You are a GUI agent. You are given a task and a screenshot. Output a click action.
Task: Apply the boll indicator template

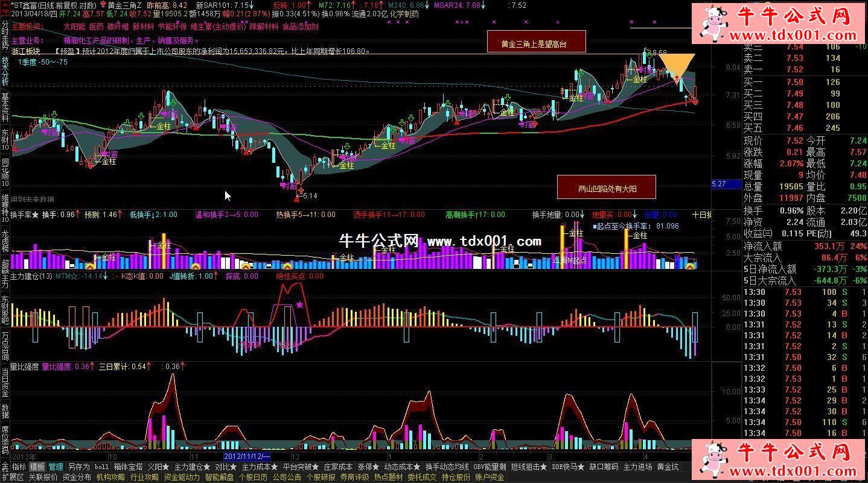click(x=101, y=467)
